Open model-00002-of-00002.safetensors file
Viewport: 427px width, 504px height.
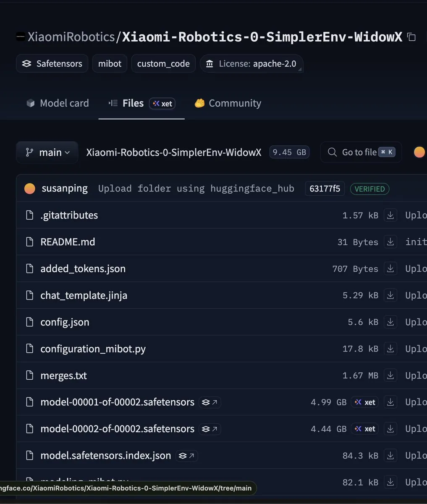[117, 429]
